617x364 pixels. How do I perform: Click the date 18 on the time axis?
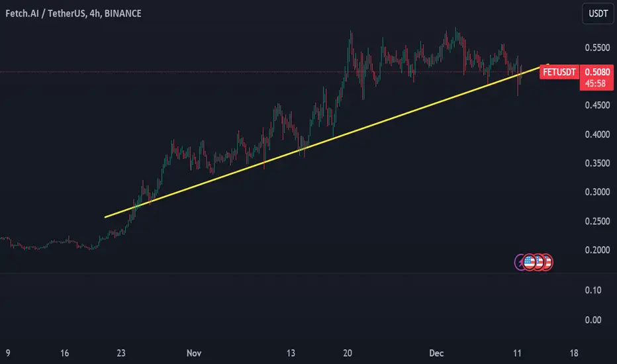point(574,353)
